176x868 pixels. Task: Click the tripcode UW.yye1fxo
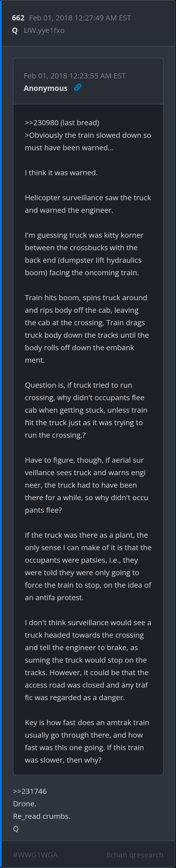(44, 30)
